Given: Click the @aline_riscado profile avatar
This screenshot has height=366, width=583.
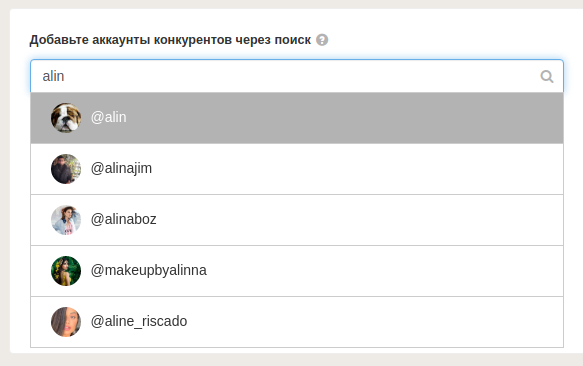Looking at the screenshot, I should (x=66, y=322).
